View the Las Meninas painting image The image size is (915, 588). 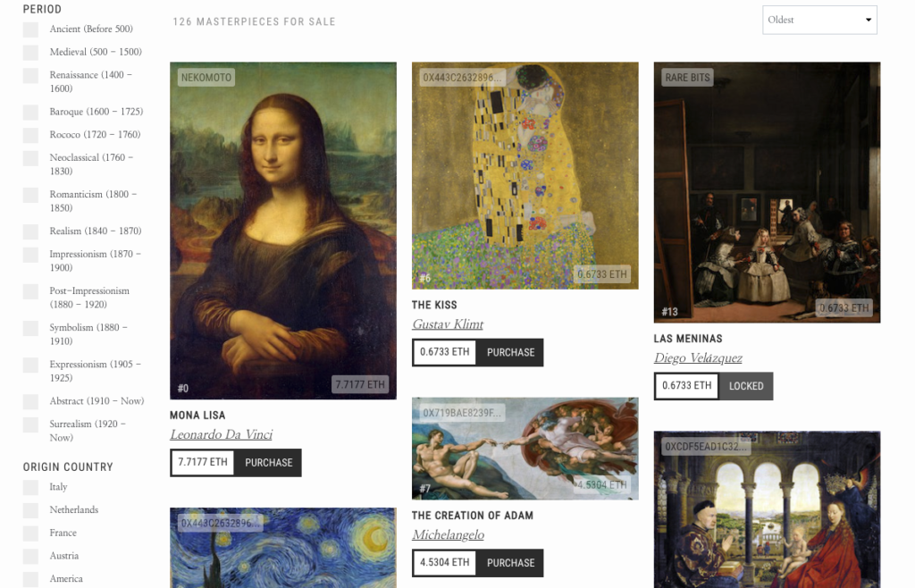(x=767, y=192)
